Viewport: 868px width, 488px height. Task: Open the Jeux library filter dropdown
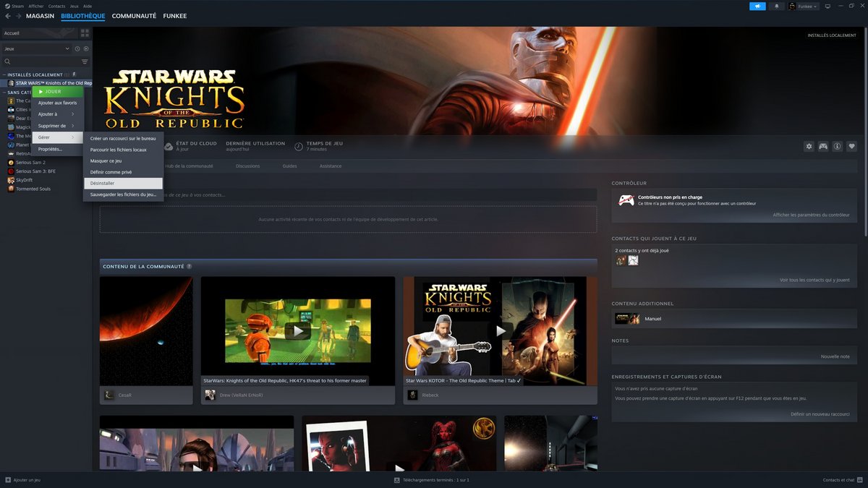coord(36,48)
